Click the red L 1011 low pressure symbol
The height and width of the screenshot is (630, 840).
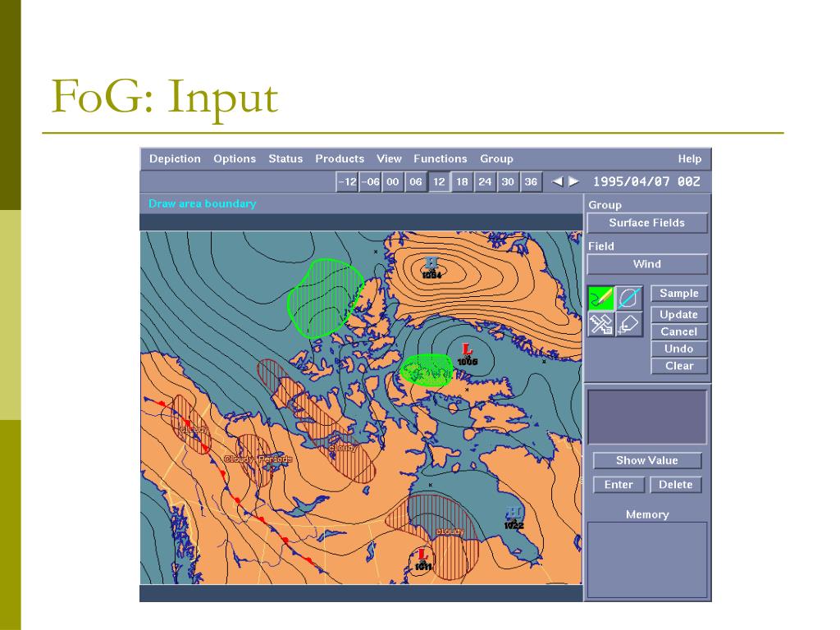(x=422, y=559)
